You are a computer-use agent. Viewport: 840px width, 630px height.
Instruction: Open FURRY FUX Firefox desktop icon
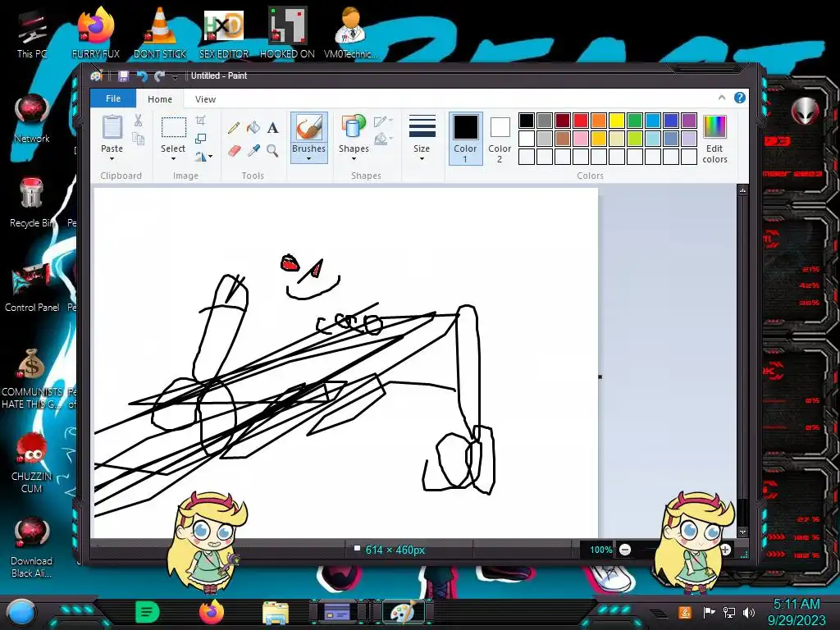click(x=96, y=32)
